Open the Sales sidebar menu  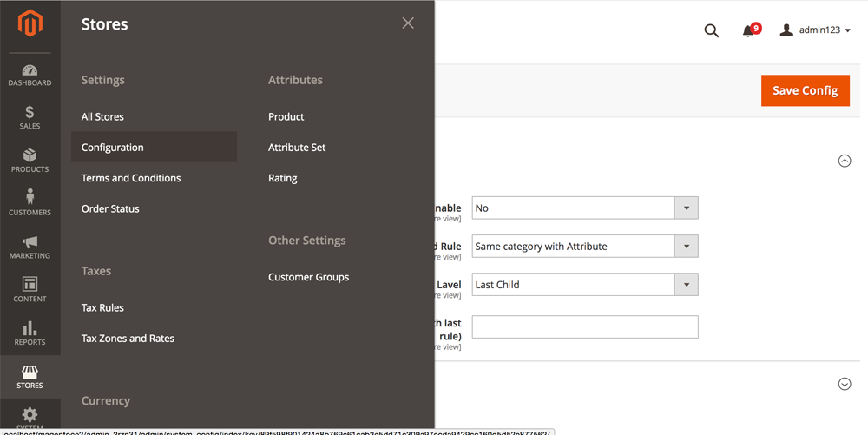click(x=30, y=117)
